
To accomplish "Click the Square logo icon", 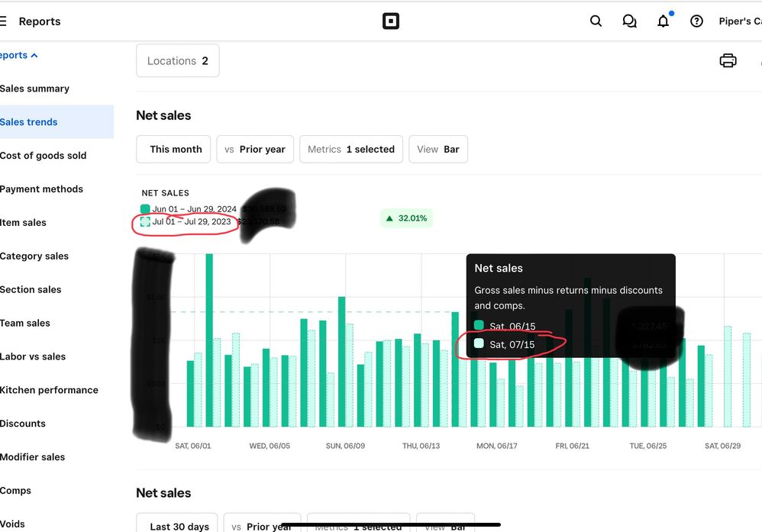I will [x=390, y=21].
